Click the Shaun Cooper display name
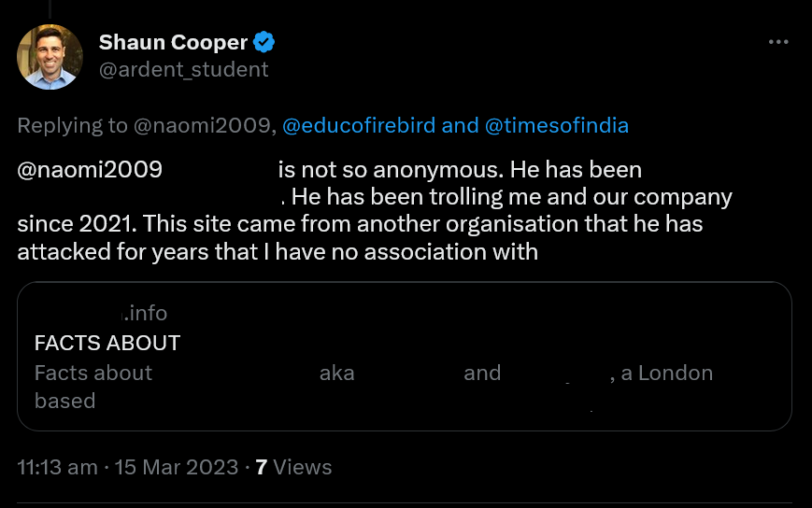Screen dimensions: 812x508 [x=175, y=42]
